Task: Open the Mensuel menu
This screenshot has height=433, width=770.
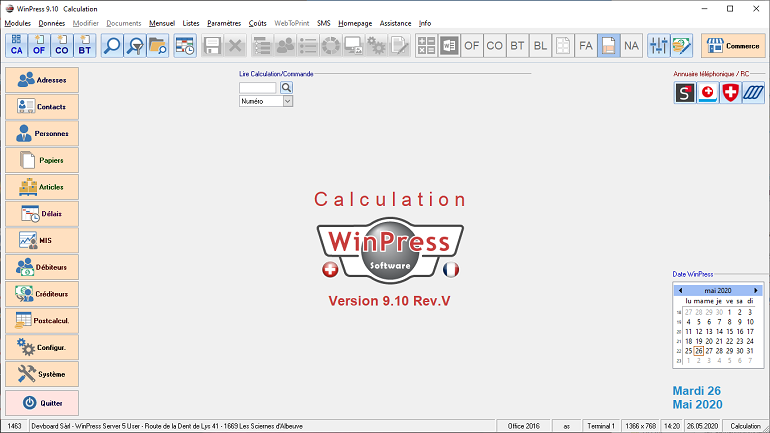Action: coord(162,23)
